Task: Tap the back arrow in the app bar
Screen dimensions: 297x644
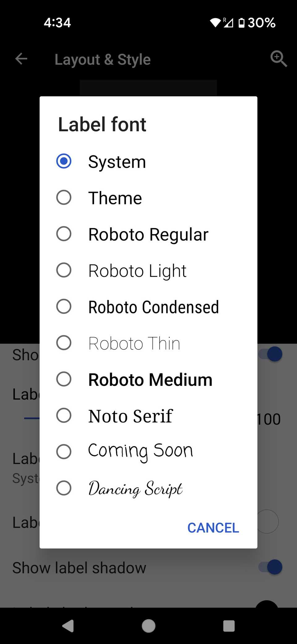Action: [21, 59]
